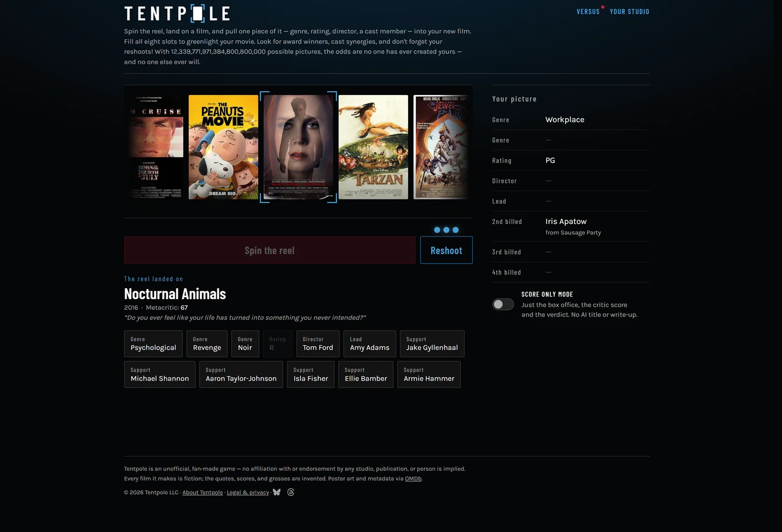Click the 'Nocturnal Animals' film title heading

click(175, 294)
